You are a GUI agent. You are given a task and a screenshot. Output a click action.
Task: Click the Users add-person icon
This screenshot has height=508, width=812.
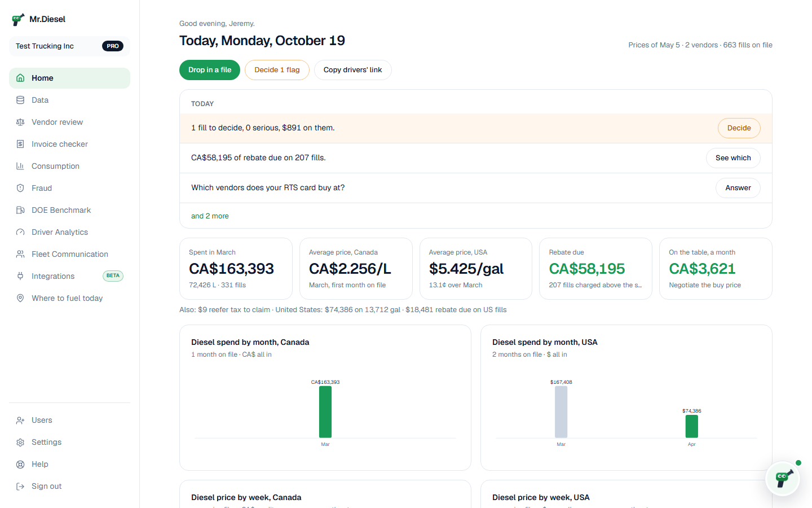tap(20, 420)
